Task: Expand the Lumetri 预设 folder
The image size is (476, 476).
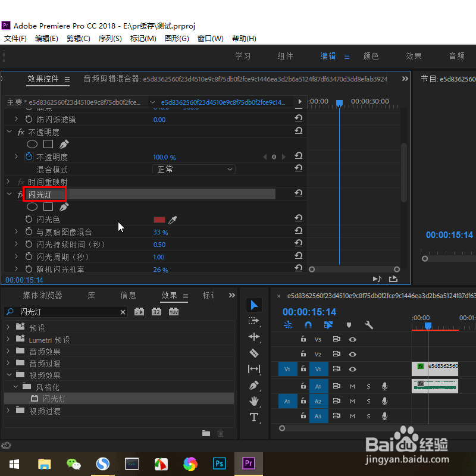Action: coord(8,339)
